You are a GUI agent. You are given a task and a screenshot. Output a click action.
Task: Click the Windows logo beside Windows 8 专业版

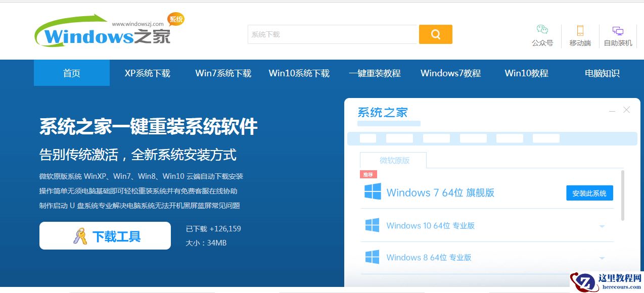click(x=373, y=257)
